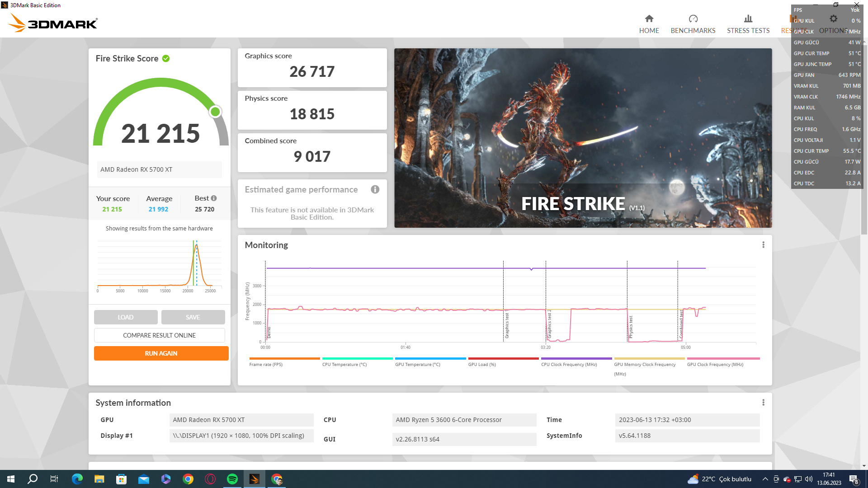
Task: Click the score distribution histogram
Action: (159, 267)
